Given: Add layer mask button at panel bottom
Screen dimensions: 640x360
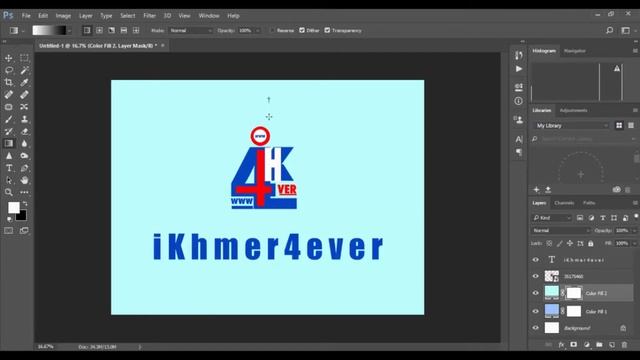Looking at the screenshot, I should [x=573, y=345].
